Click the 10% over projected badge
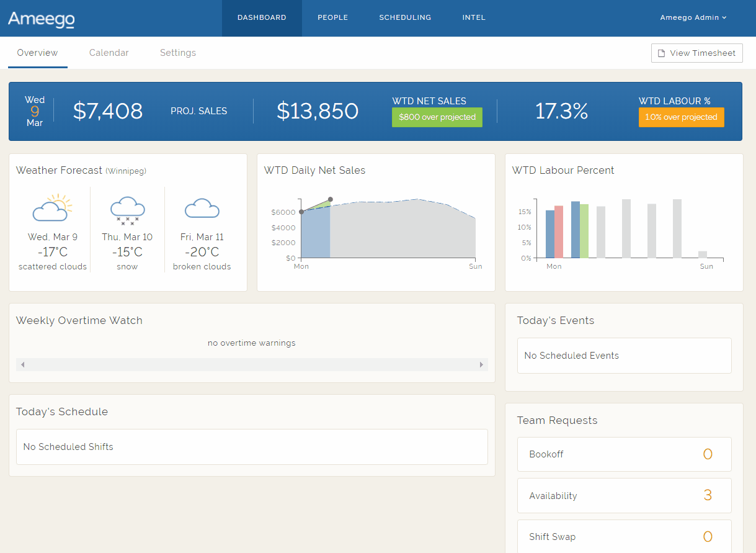 (681, 117)
